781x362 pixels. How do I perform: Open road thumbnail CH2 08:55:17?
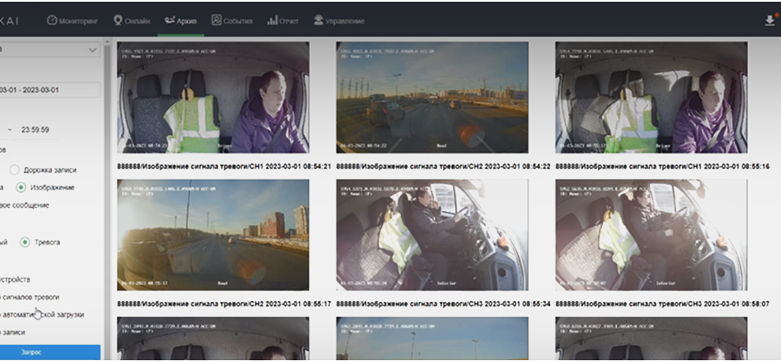[213, 235]
